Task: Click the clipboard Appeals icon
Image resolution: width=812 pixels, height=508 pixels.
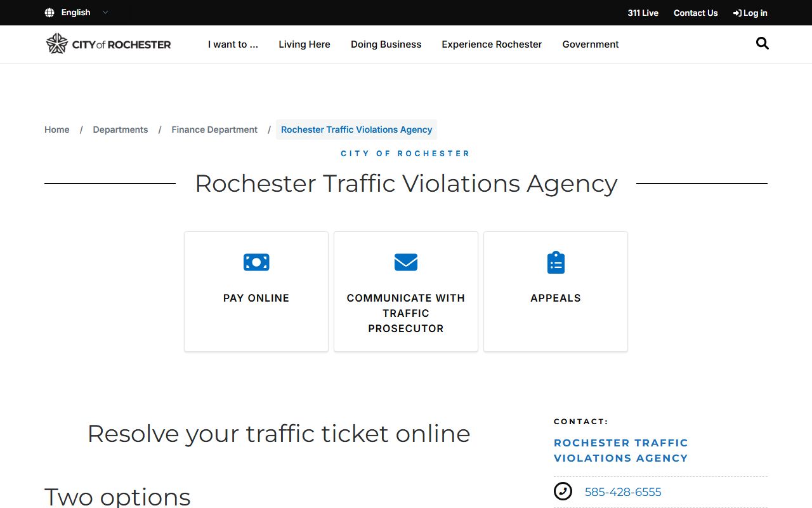Action: (x=556, y=262)
